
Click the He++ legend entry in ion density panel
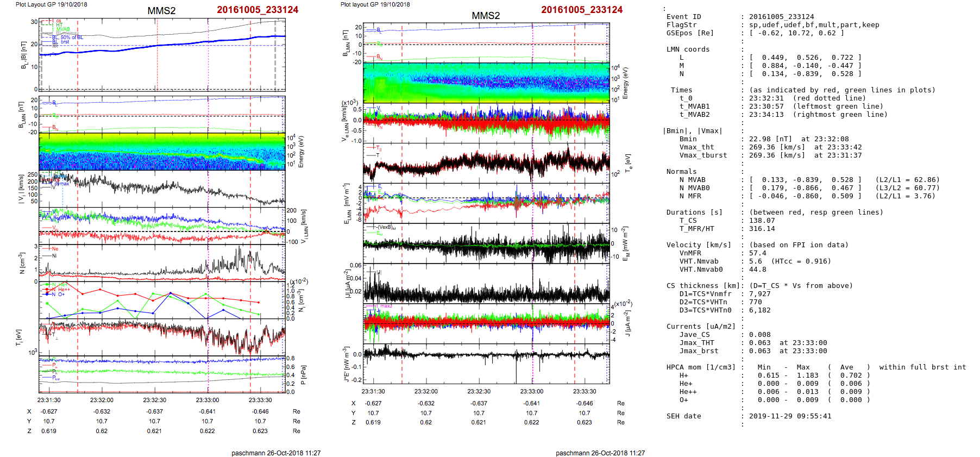(64, 290)
